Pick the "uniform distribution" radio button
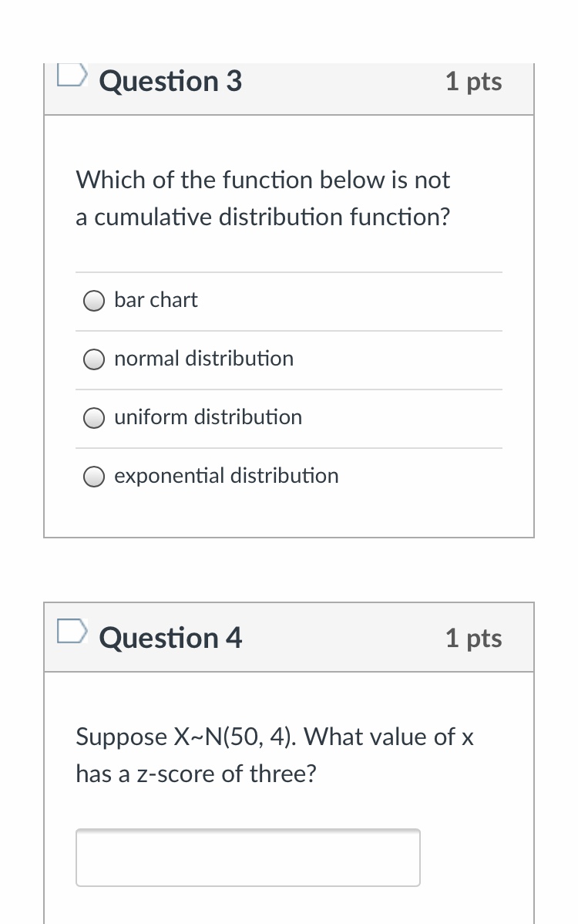Screen dimensions: 578x924 (x=94, y=418)
